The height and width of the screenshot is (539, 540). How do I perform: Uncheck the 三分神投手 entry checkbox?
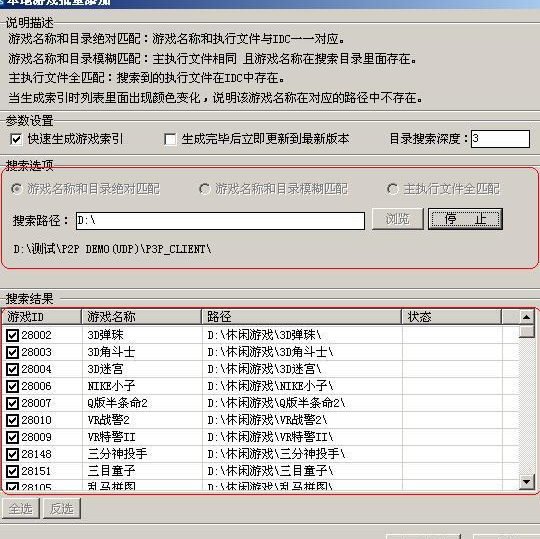click(13, 454)
